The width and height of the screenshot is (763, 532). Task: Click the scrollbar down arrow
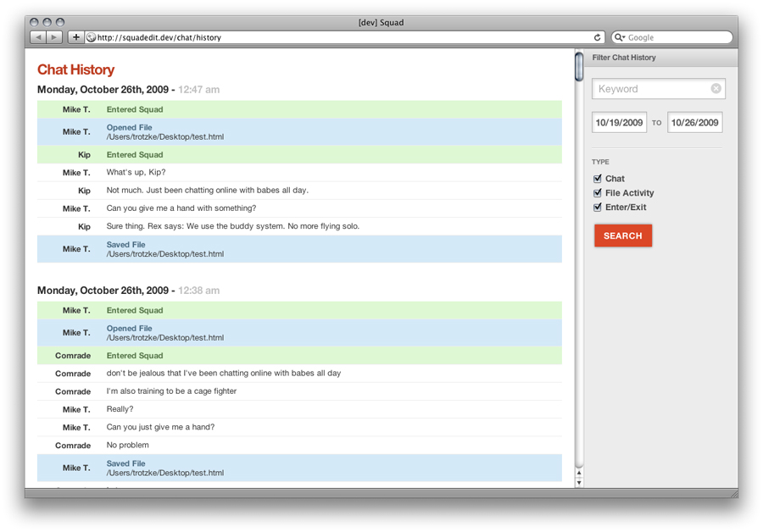[x=579, y=483]
